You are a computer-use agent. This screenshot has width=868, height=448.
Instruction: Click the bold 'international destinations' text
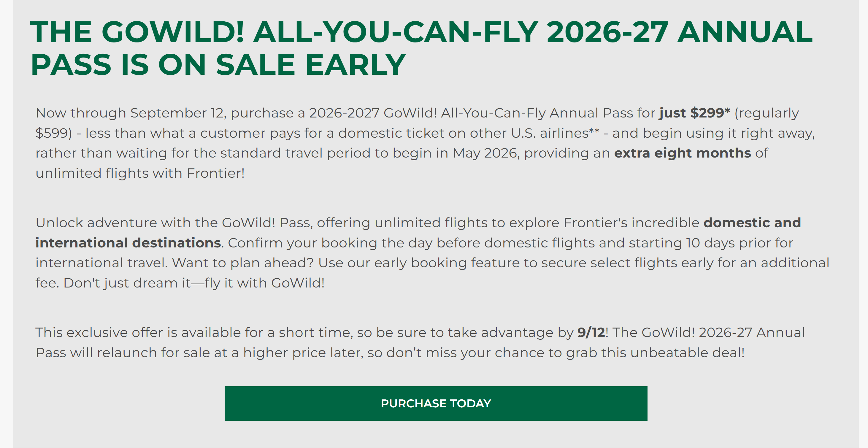coord(128,243)
